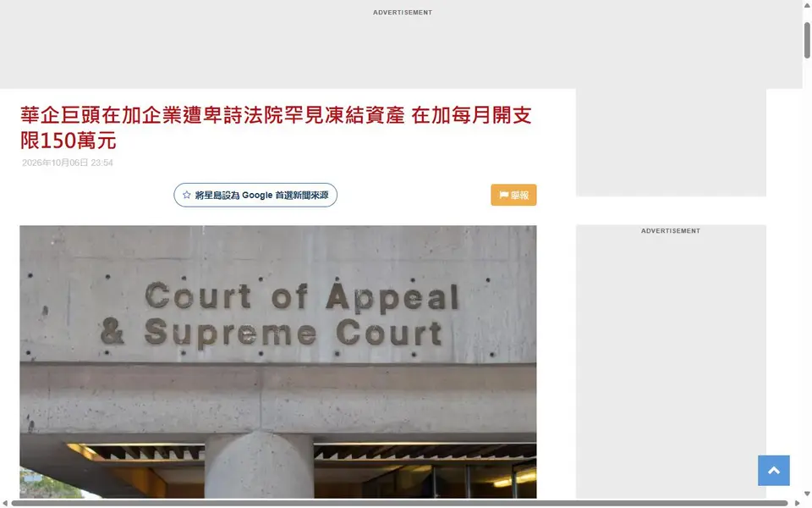Set Sing Tao as preferred Google news source
Image resolution: width=812 pixels, height=508 pixels.
point(255,195)
